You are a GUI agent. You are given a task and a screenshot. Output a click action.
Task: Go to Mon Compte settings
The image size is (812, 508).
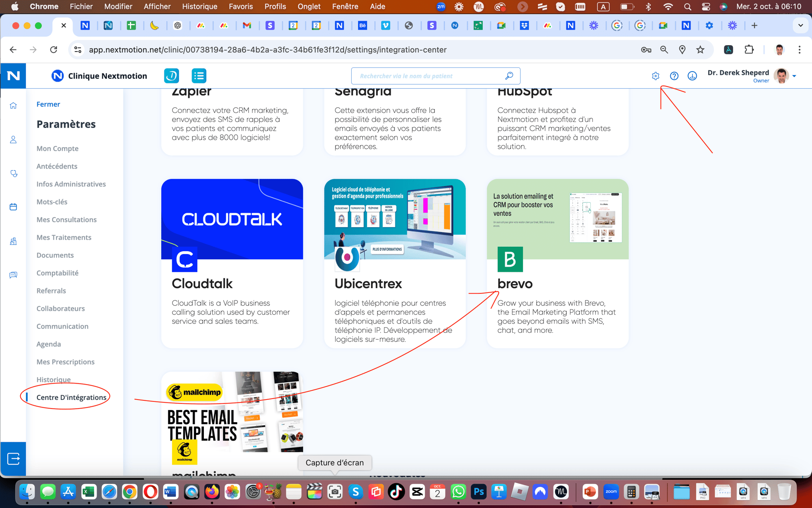click(58, 148)
